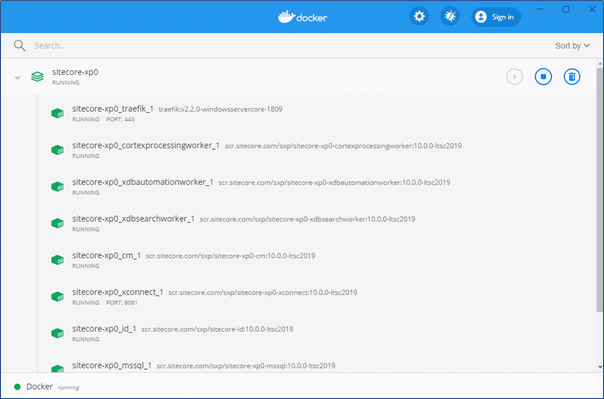Click container icon for sitecore-xp0_traefik_1
604x399 pixels.
57,113
